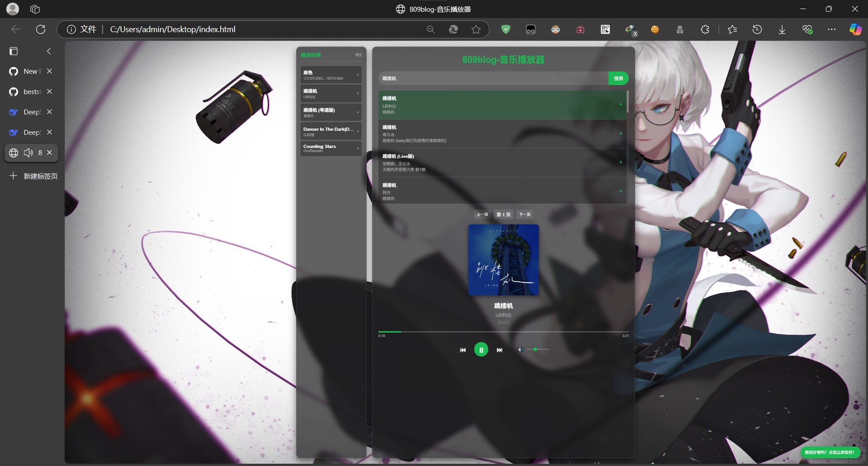868x466 pixels.
Task: Open the tab actions menu icon
Action: [x=14, y=51]
